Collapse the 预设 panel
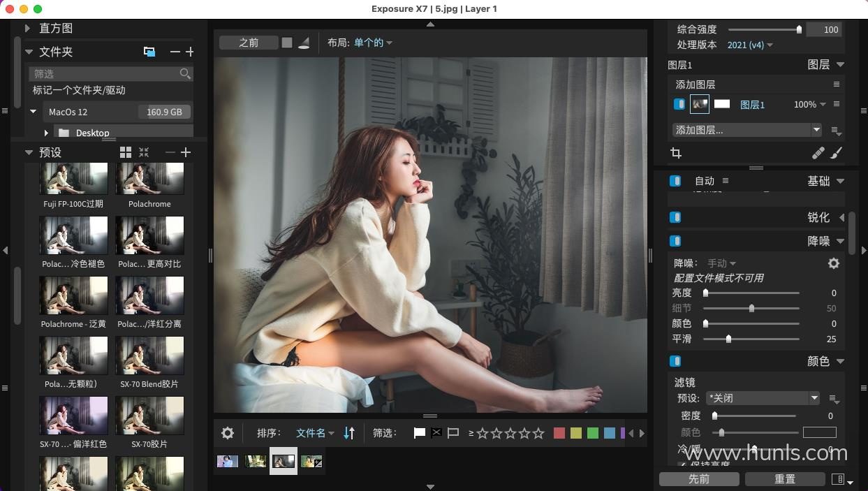868x491 pixels. click(29, 152)
